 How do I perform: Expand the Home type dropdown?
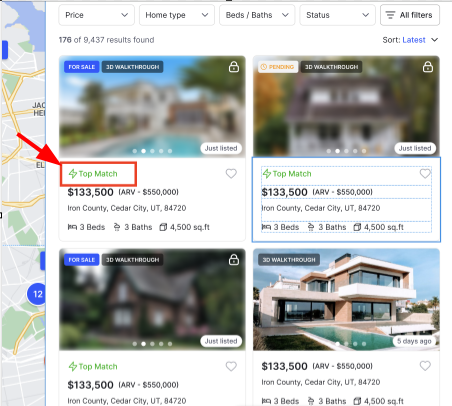point(177,15)
